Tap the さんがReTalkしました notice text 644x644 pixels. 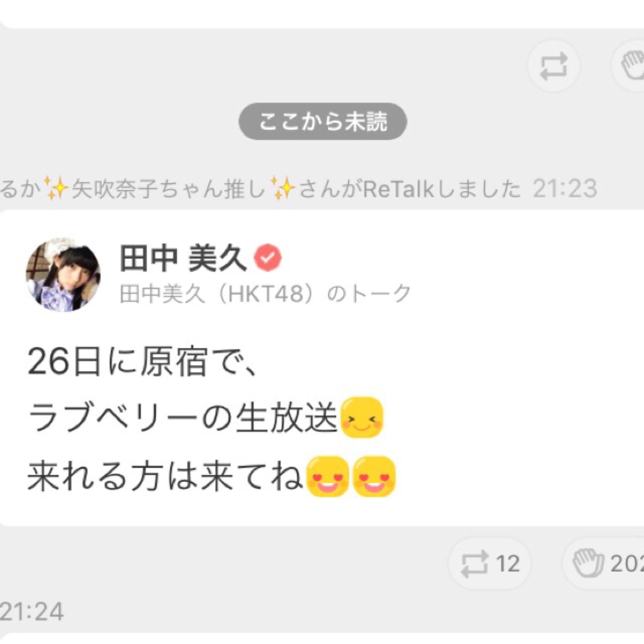[x=410, y=189]
